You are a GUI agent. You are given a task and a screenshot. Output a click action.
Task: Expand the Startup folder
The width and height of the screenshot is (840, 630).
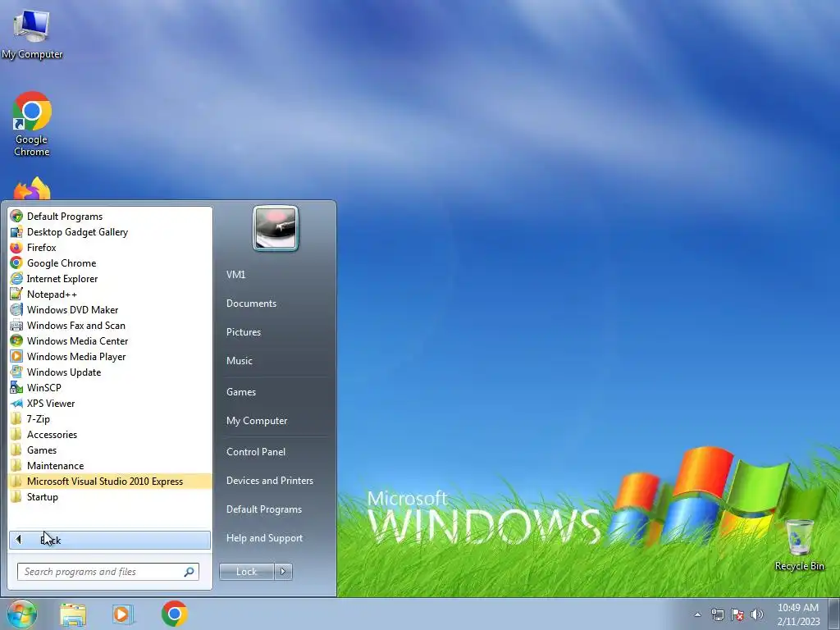(110, 496)
